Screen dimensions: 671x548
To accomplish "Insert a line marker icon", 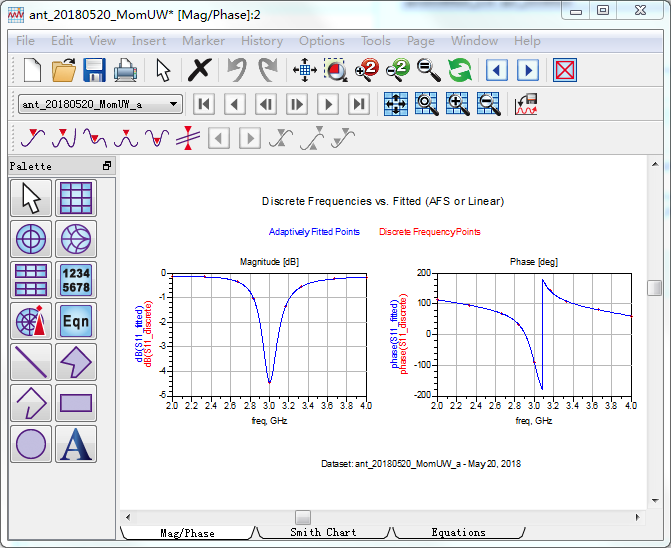I will [188, 138].
